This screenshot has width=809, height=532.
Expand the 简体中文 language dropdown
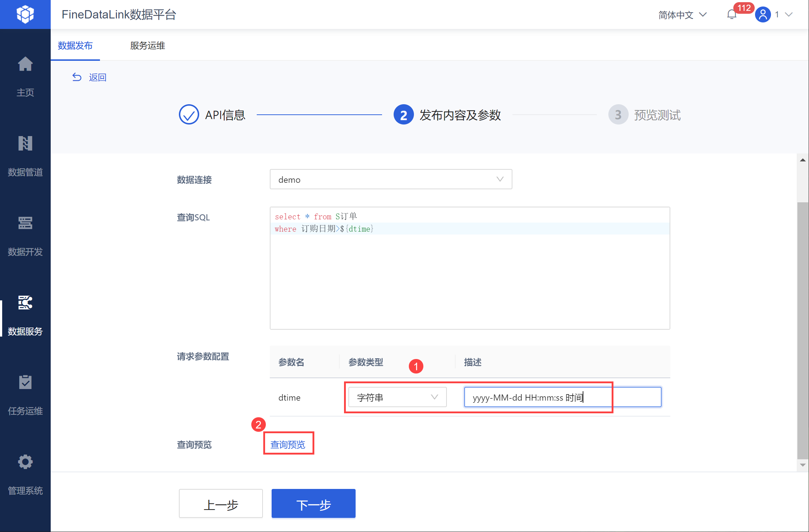tap(682, 15)
